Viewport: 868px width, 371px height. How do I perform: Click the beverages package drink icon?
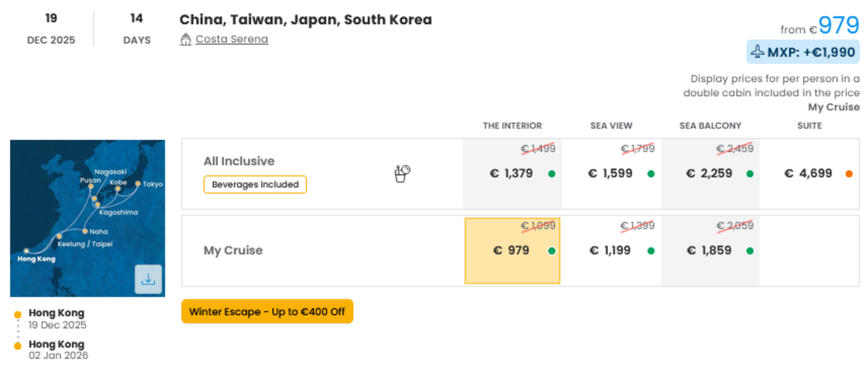pyautogui.click(x=402, y=173)
